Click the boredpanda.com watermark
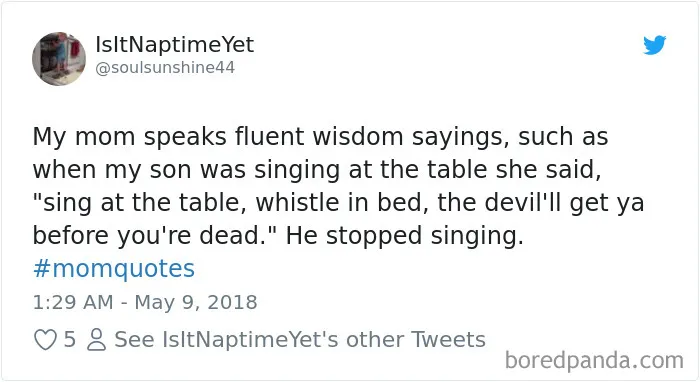The image size is (700, 382). point(594,361)
